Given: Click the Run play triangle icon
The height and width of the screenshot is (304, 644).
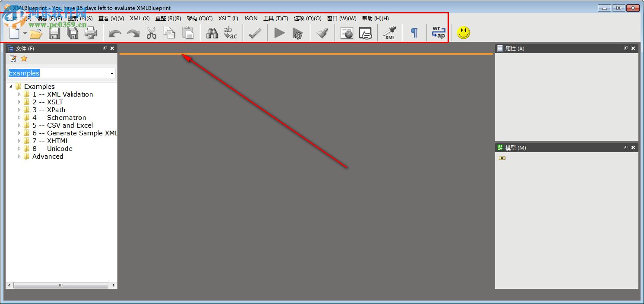Looking at the screenshot, I should point(280,33).
